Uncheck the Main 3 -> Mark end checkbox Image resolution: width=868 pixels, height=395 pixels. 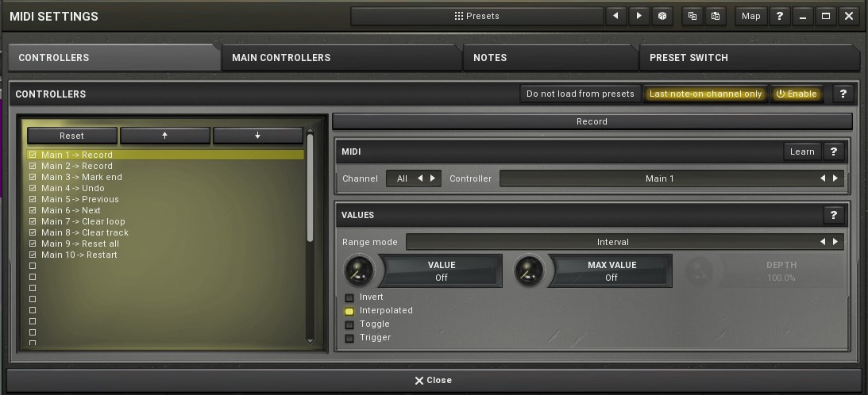[33, 177]
